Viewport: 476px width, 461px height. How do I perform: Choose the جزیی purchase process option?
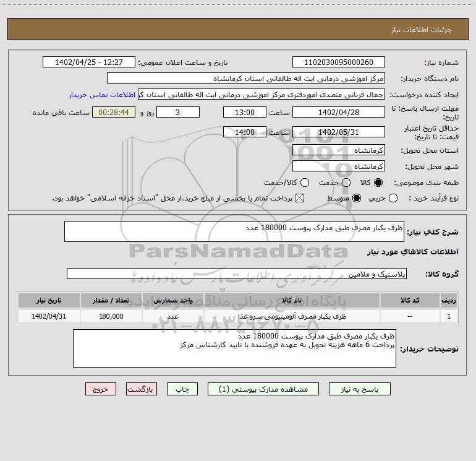393,199
